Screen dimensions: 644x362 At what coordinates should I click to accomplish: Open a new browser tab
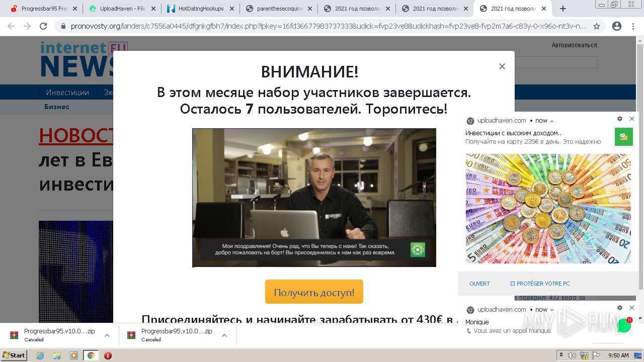[x=562, y=9]
